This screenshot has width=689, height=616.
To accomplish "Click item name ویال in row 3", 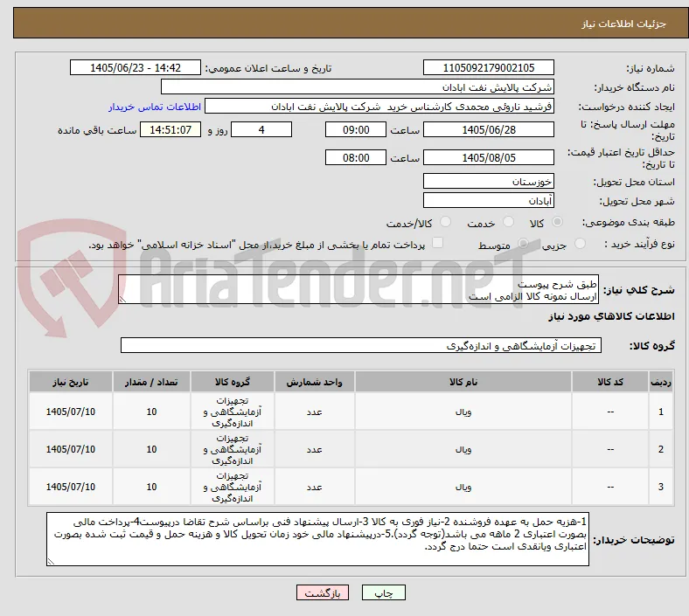I will 463,487.
